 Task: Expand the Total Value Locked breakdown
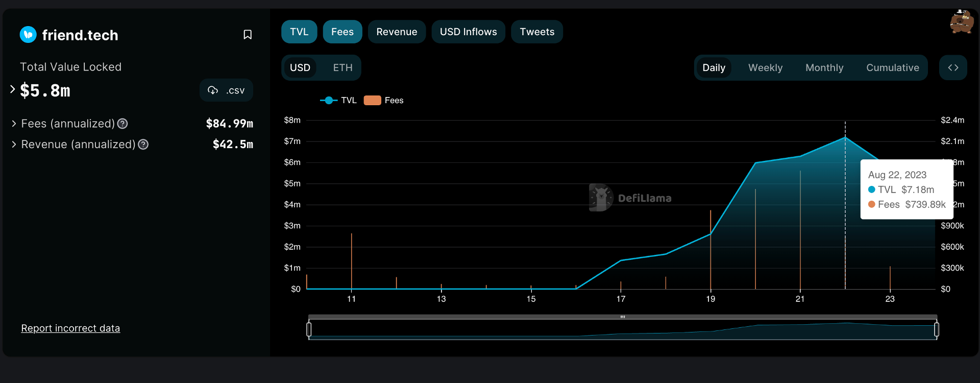(13, 89)
